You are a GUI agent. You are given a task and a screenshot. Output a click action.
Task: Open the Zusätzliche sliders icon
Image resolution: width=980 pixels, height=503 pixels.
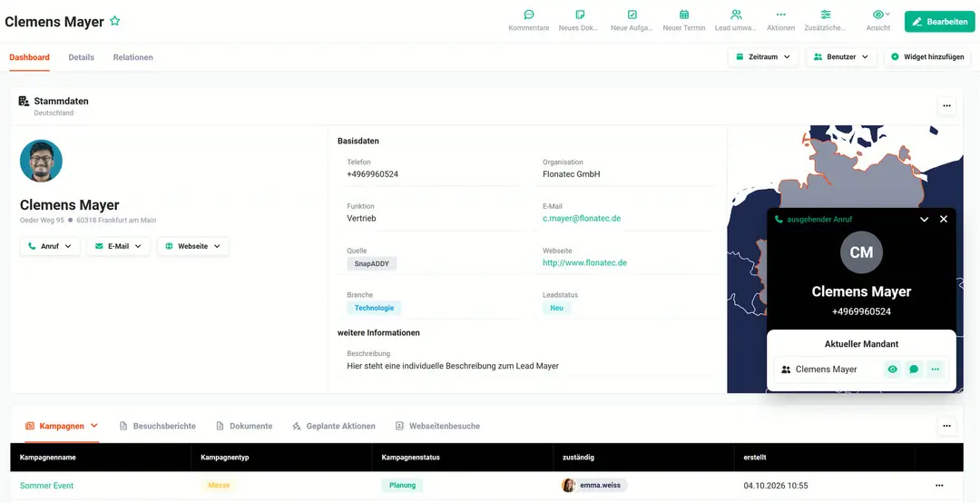coord(826,21)
